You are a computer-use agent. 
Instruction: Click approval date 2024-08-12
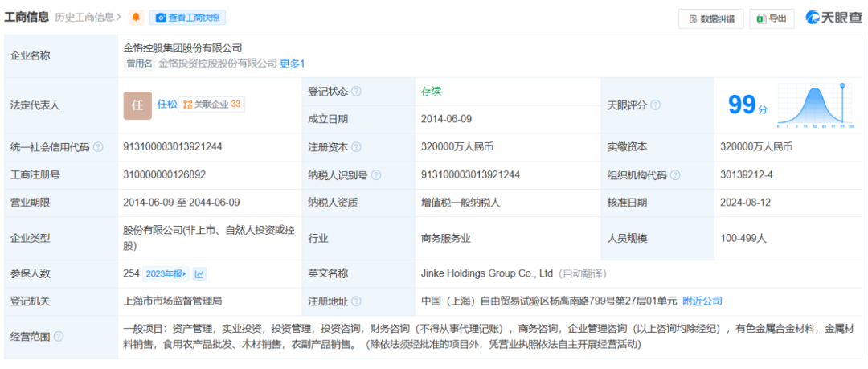point(746,203)
